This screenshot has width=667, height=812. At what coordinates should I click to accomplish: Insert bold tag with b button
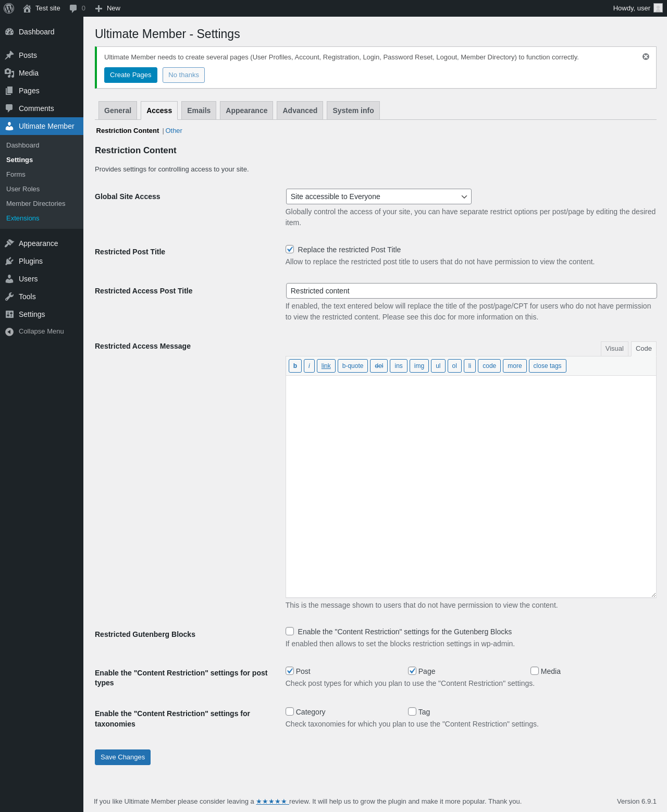point(295,366)
